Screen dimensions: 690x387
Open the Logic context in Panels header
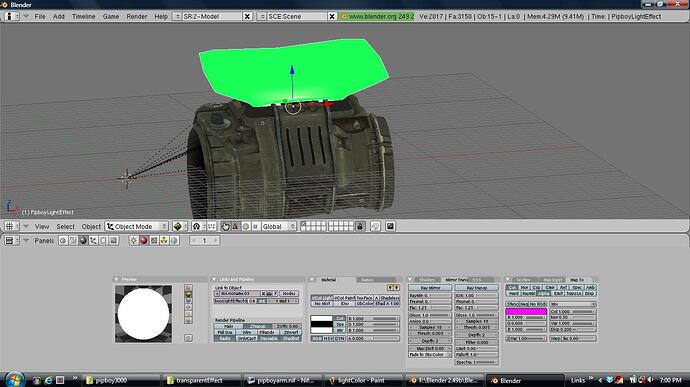pos(63,241)
